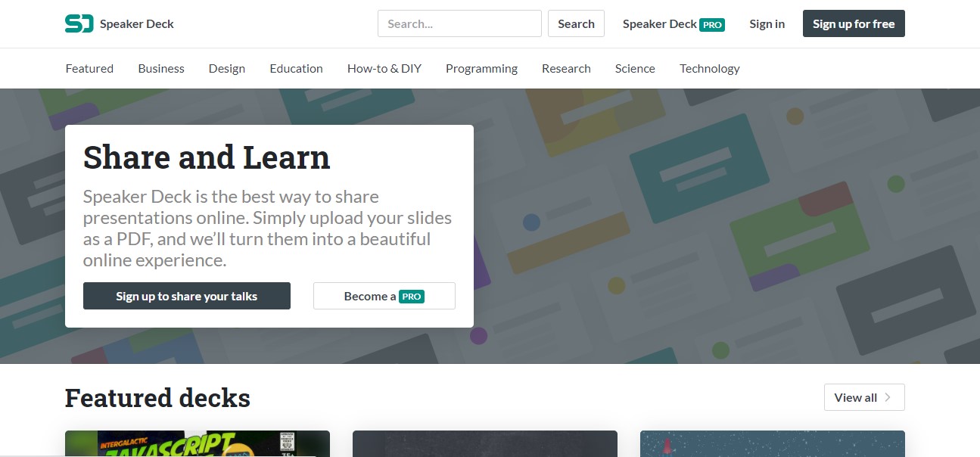Select How-to & DIY category

click(384, 68)
